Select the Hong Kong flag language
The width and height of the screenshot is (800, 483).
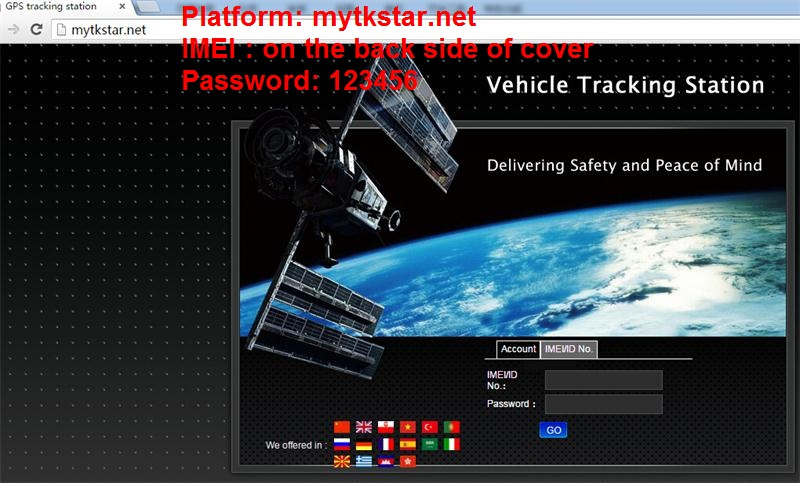pyautogui.click(x=408, y=462)
